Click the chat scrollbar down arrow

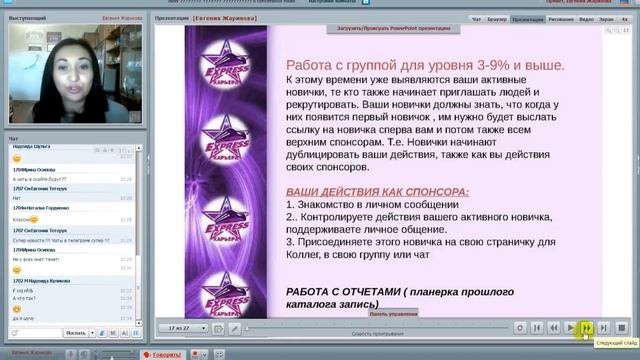pyautogui.click(x=139, y=323)
